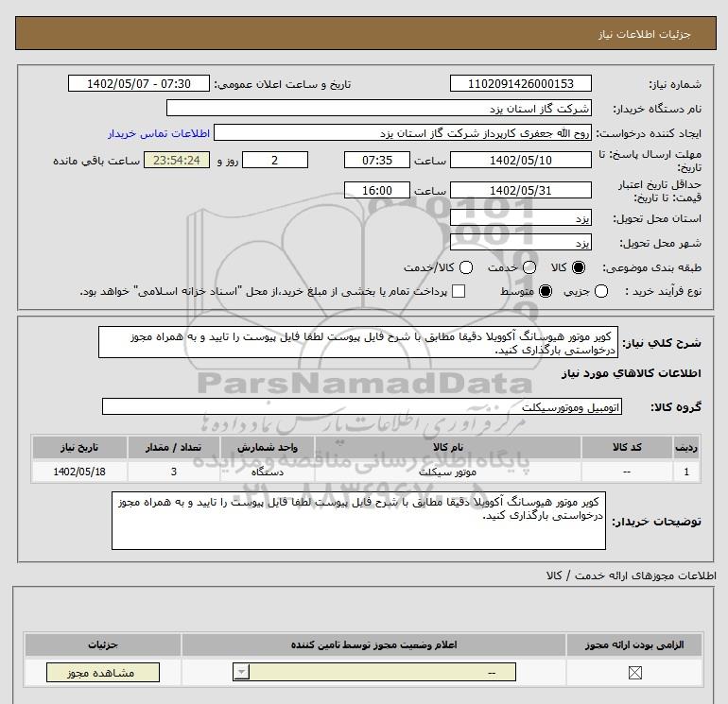Click the announcement date field 1402/05/07
The width and height of the screenshot is (728, 704).
pos(138,83)
